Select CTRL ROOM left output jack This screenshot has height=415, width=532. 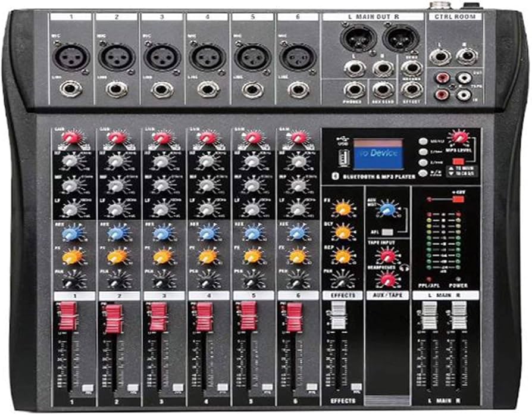440,57
